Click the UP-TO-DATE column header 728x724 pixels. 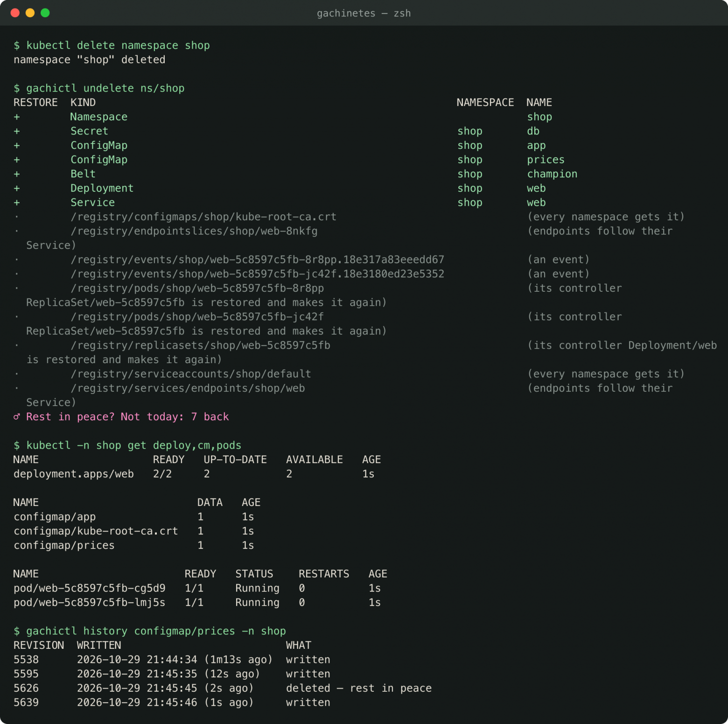[235, 460]
